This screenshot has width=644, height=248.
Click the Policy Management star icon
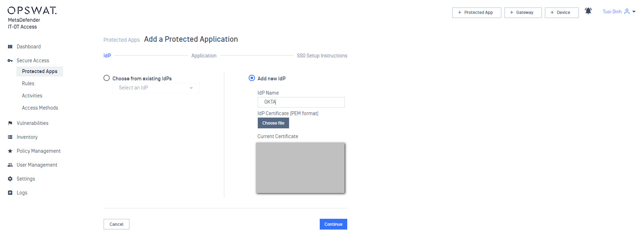click(10, 151)
